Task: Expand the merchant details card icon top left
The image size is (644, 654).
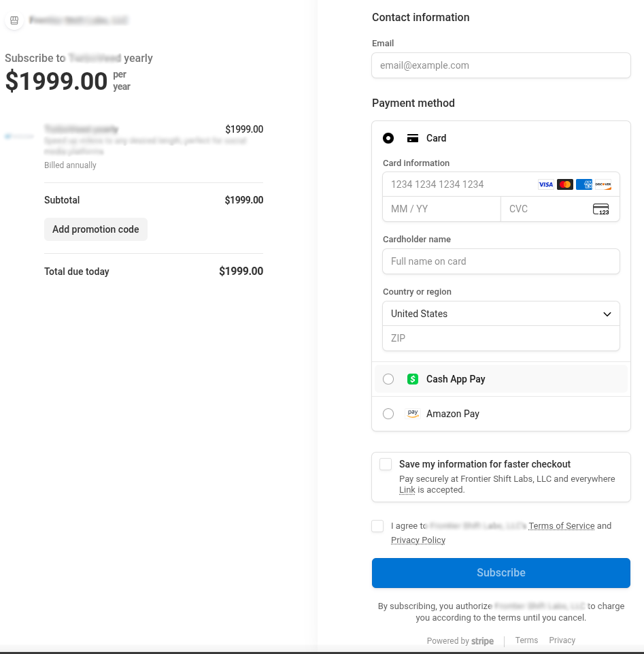Action: click(14, 20)
